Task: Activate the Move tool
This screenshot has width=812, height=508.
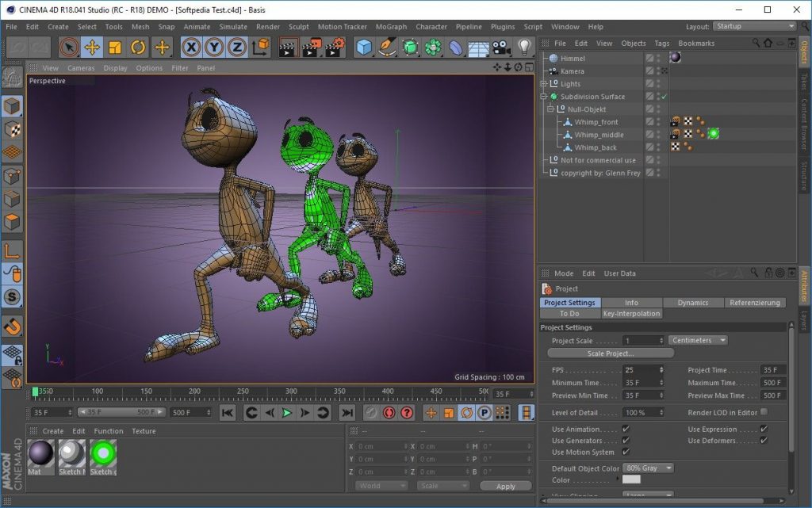Action: (92, 48)
